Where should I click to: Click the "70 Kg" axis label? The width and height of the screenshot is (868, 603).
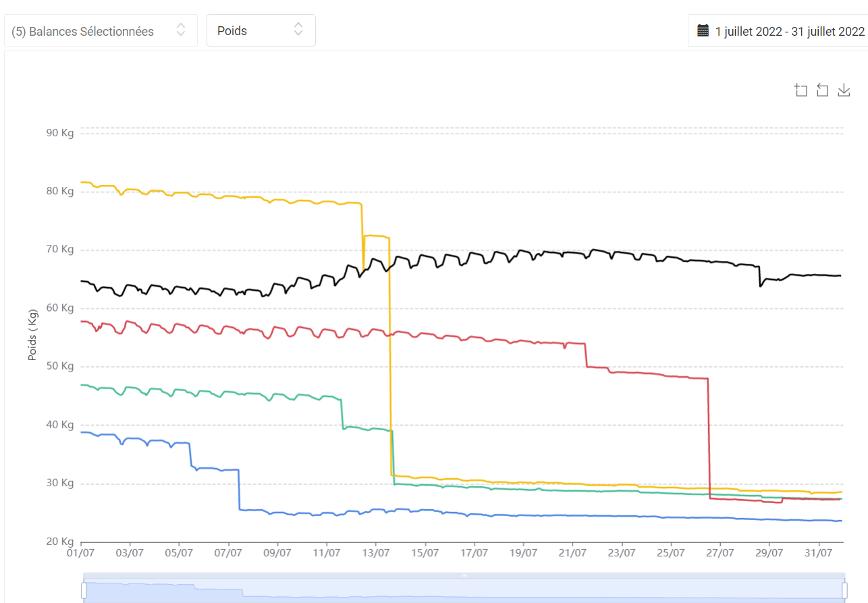(60, 250)
